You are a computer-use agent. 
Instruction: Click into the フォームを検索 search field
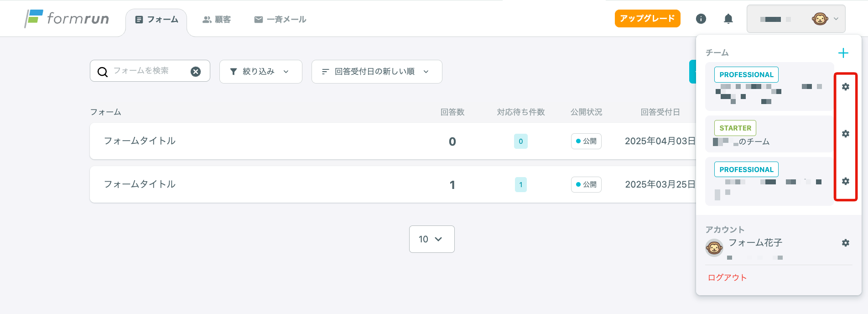click(x=146, y=71)
